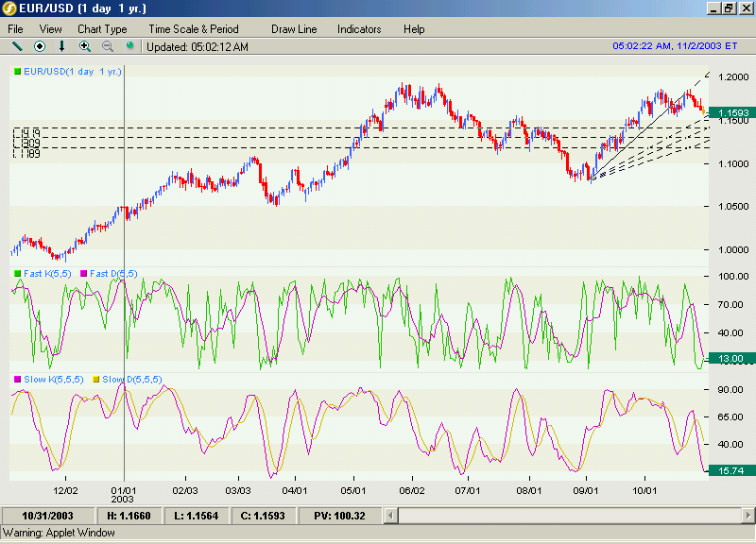Click the PV: 100.32 status field

[x=340, y=516]
